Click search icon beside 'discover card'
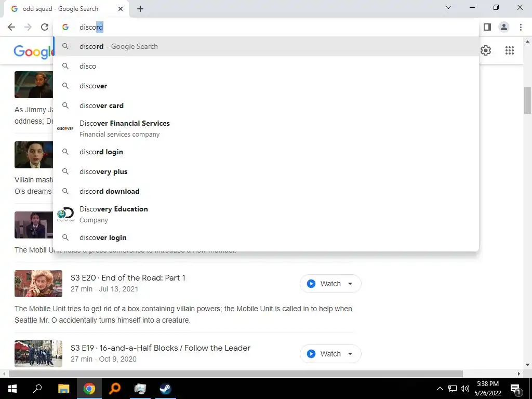This screenshot has width=532, height=399. pyautogui.click(x=65, y=105)
